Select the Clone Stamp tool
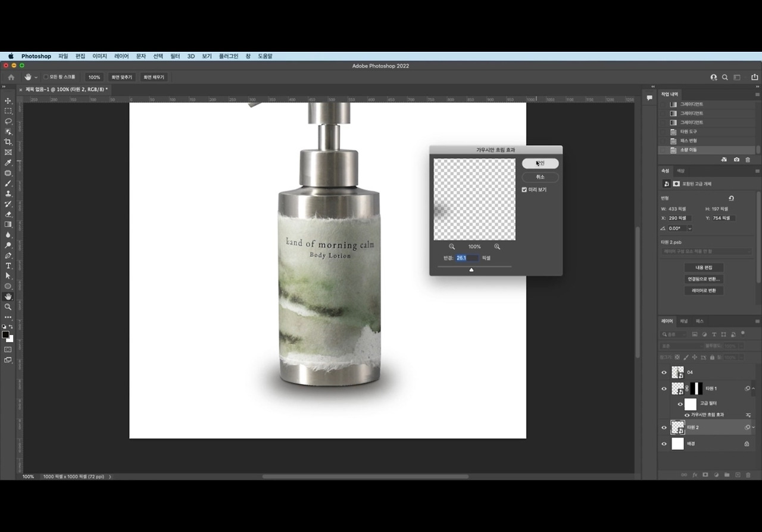 8,193
